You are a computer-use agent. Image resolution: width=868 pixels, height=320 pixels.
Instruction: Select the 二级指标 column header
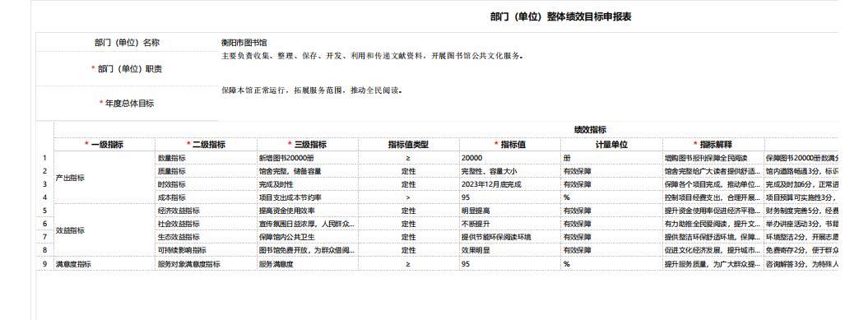point(206,145)
